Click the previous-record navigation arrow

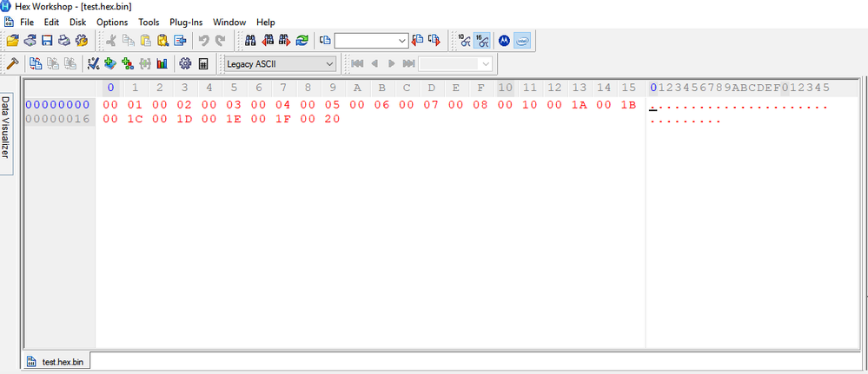pyautogui.click(x=374, y=63)
